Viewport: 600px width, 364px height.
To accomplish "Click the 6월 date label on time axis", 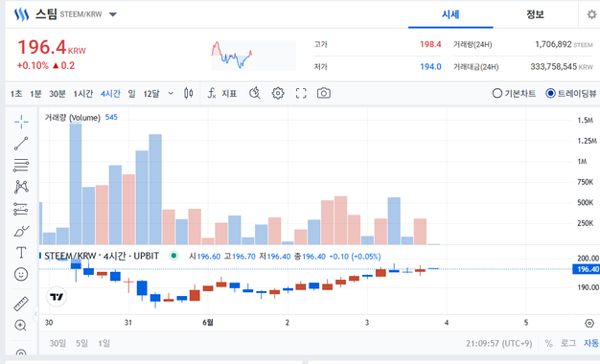I will [x=208, y=323].
